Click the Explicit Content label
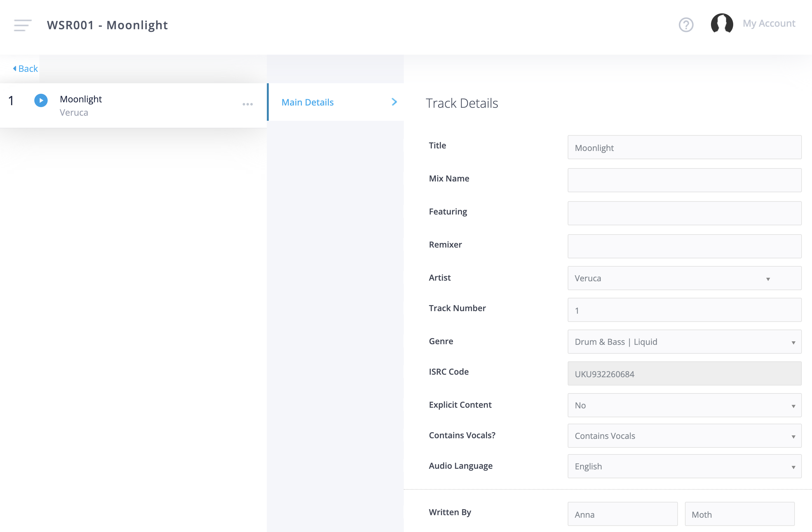Image resolution: width=812 pixels, height=532 pixels. click(460, 405)
